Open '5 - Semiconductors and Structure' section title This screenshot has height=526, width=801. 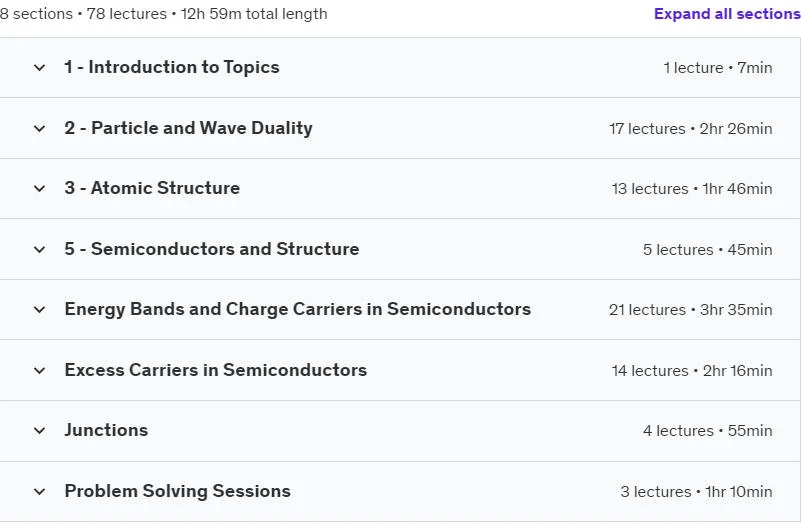point(212,249)
